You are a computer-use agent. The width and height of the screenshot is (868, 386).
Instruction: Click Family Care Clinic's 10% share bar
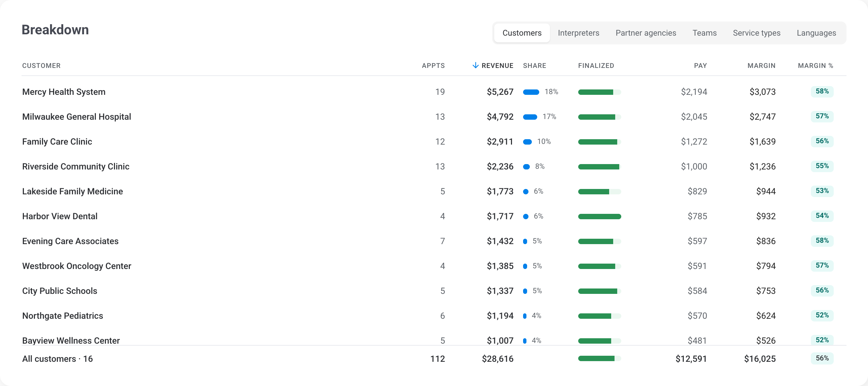pyautogui.click(x=527, y=142)
